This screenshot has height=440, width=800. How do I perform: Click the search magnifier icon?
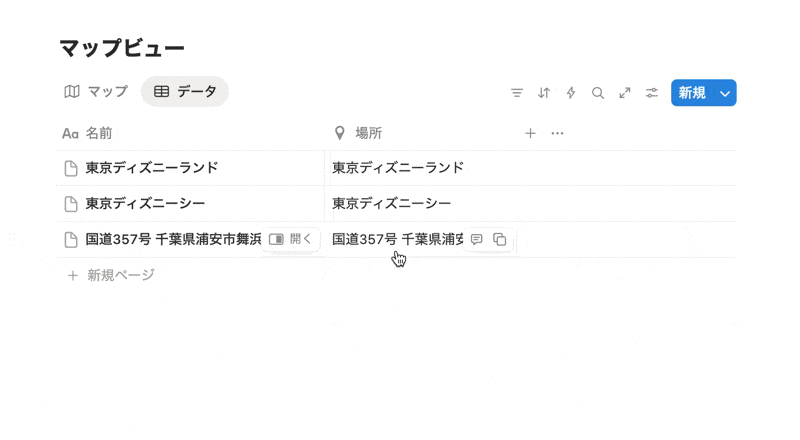(x=598, y=93)
